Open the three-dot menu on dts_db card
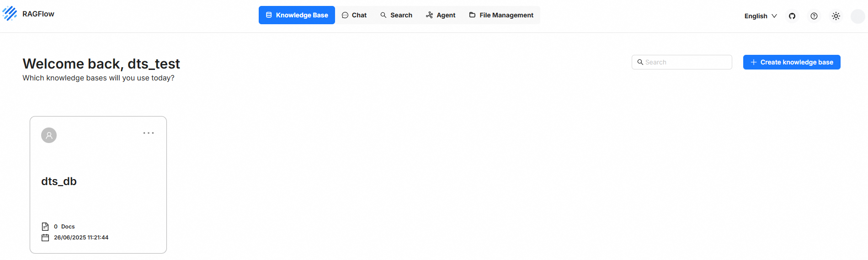Screen dimensions: 868x260 (149, 133)
